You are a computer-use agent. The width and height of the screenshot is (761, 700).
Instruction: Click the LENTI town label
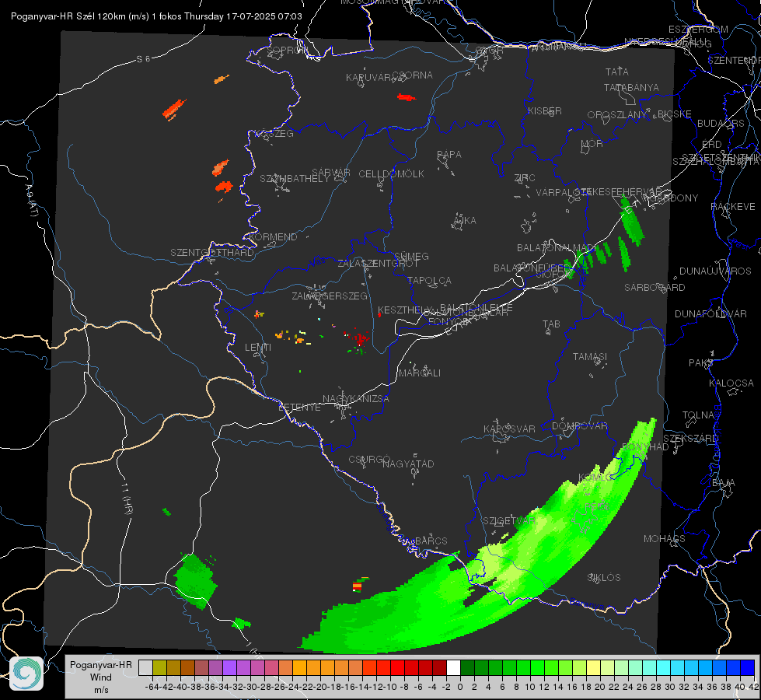coord(258,348)
